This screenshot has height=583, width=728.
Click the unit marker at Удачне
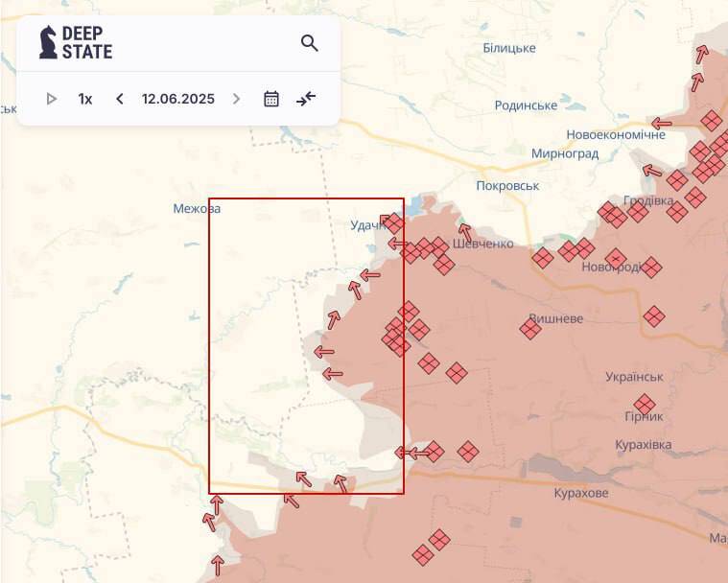[x=393, y=223]
